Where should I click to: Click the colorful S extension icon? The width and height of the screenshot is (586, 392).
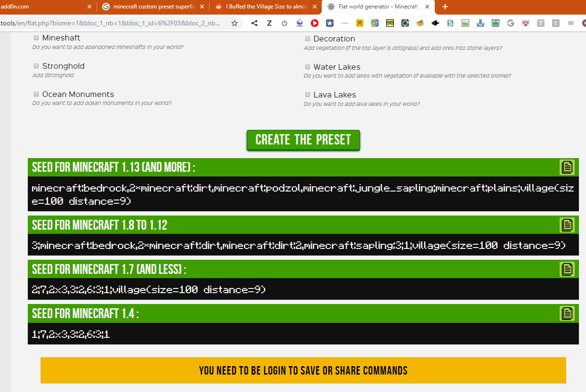point(375,23)
